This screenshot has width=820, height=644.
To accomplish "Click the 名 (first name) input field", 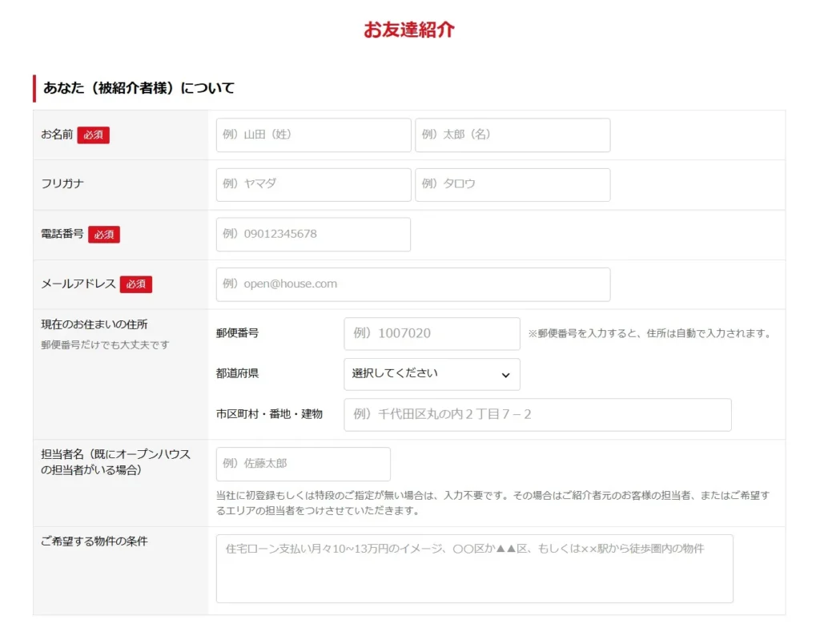I will [512, 135].
